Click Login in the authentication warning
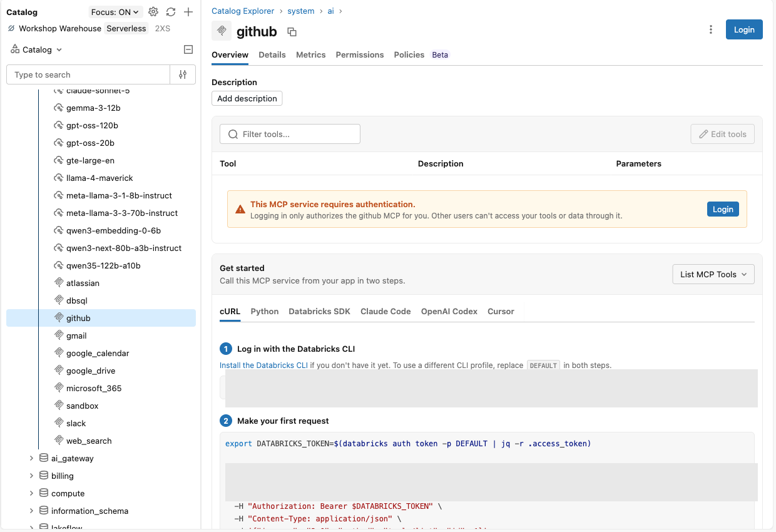Screen dimensions: 776x532 [723, 209]
